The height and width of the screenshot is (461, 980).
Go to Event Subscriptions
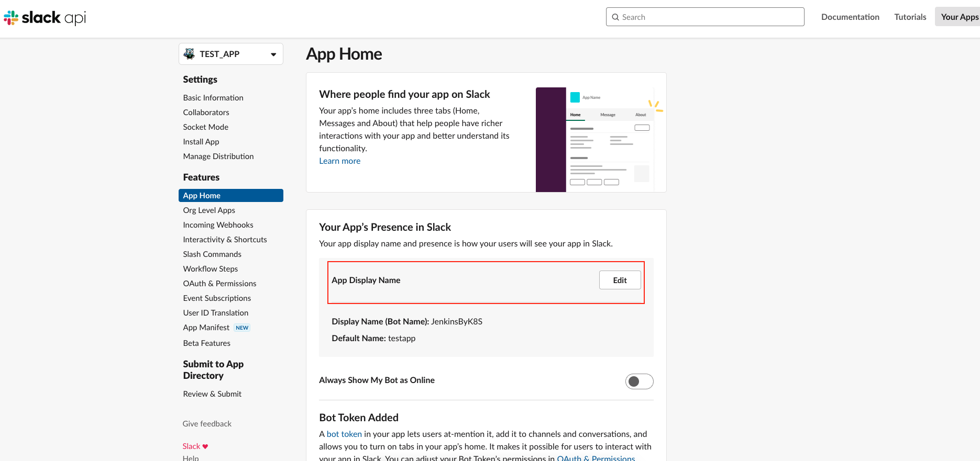[217, 298]
